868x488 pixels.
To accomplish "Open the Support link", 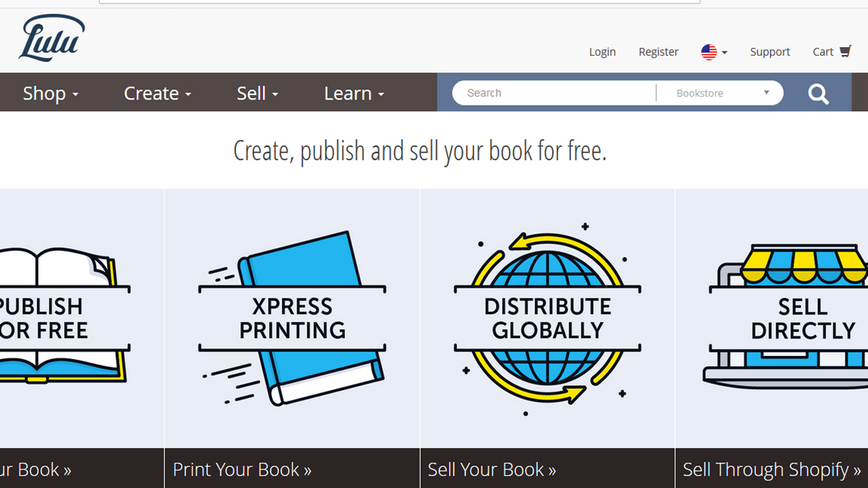I will pyautogui.click(x=770, y=52).
